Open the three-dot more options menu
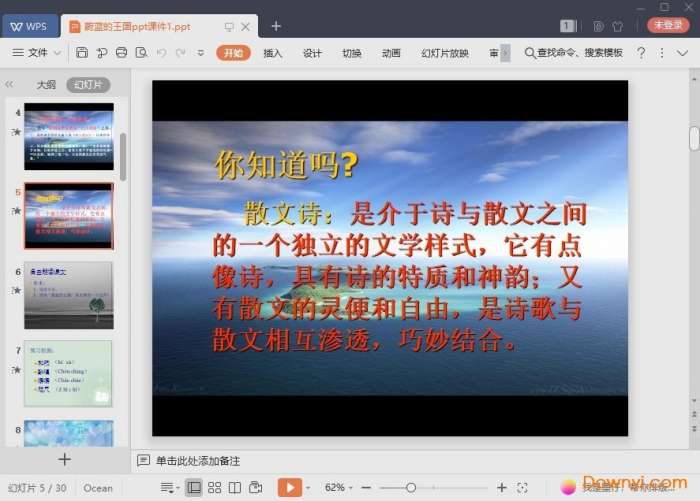 [x=662, y=53]
